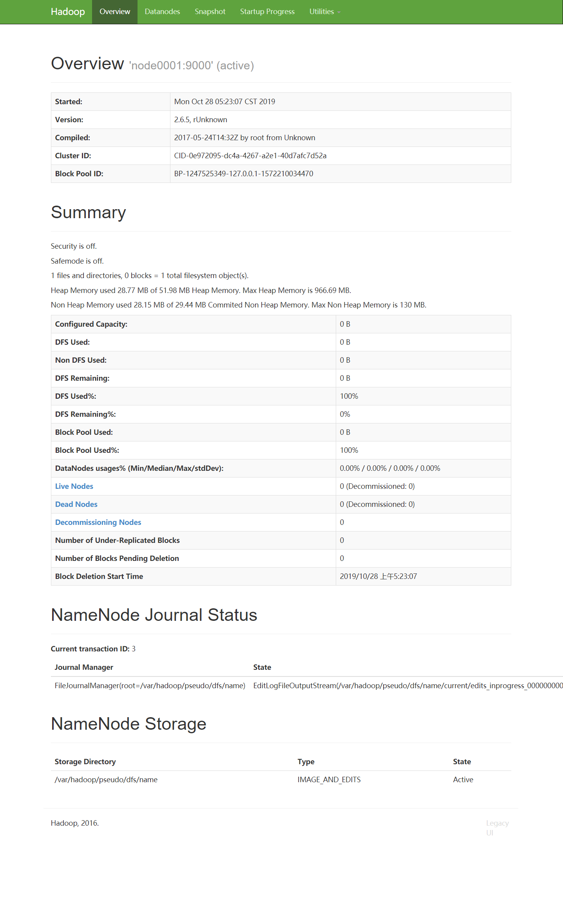Click the "'node0001:9000' (active)" heading text
Image resolution: width=563 pixels, height=924 pixels.
coord(192,65)
